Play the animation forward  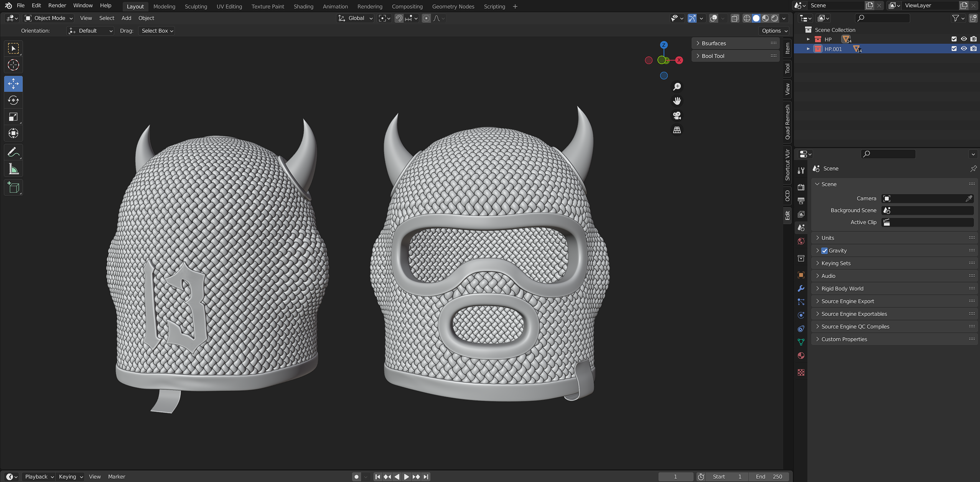406,477
